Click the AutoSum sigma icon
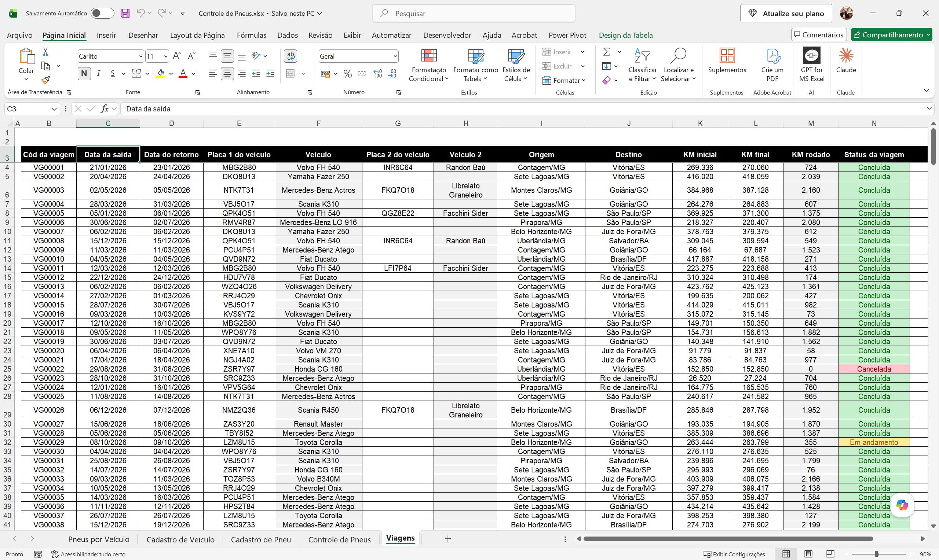The width and height of the screenshot is (939, 560). [x=607, y=52]
